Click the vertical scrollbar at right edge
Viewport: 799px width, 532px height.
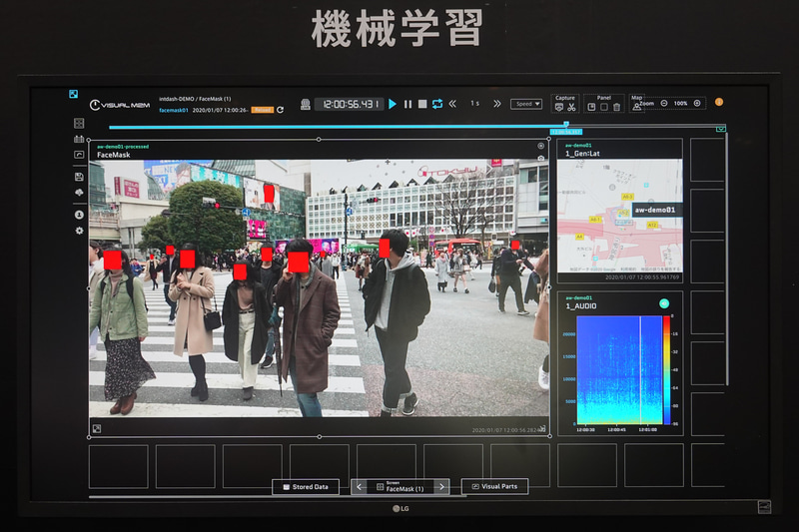pyautogui.click(x=727, y=259)
